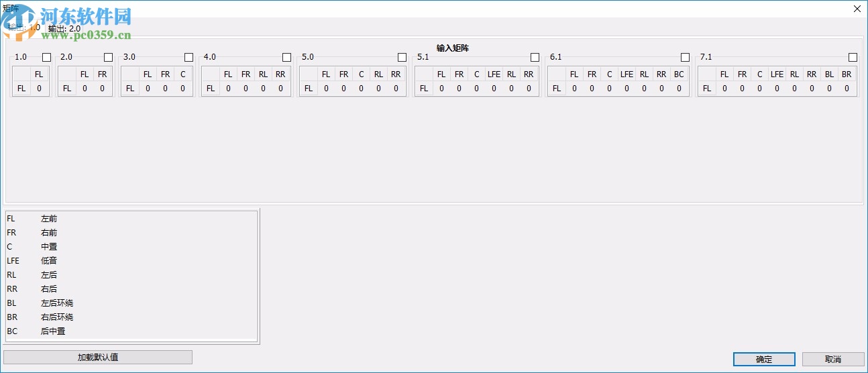868x373 pixels.
Task: Select the RR value cell in 5.0 matrix
Action: coord(396,89)
